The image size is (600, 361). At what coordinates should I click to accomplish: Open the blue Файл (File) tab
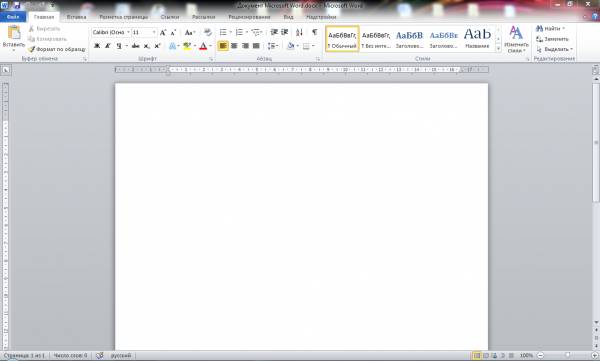click(x=13, y=17)
